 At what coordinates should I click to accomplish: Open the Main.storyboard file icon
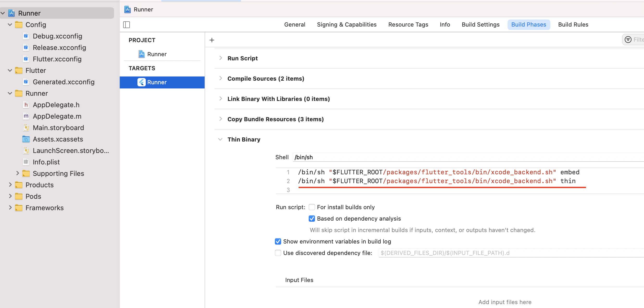26,128
